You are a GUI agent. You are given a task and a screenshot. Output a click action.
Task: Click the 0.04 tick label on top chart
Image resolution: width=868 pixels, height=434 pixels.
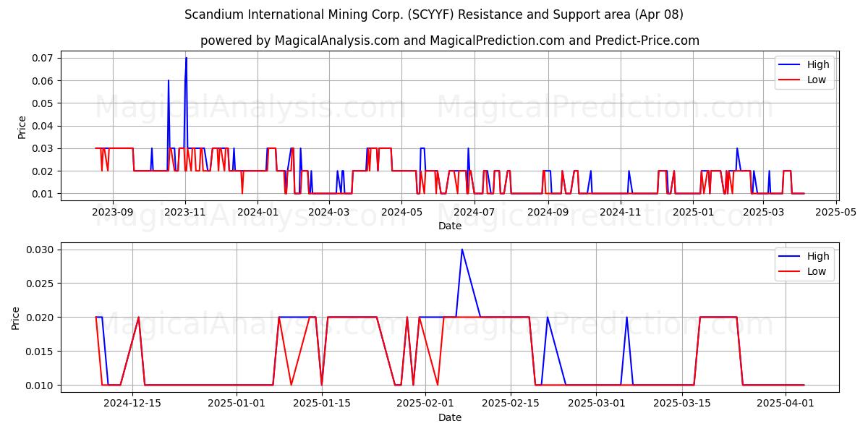(x=44, y=126)
